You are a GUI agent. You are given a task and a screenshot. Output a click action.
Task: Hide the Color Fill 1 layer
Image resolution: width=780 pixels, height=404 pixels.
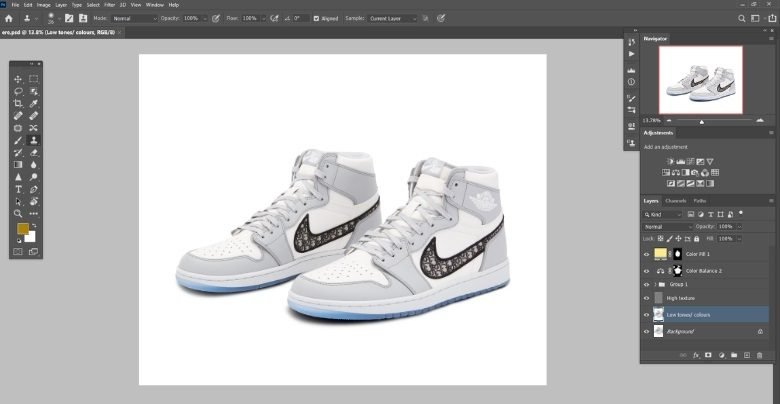647,254
